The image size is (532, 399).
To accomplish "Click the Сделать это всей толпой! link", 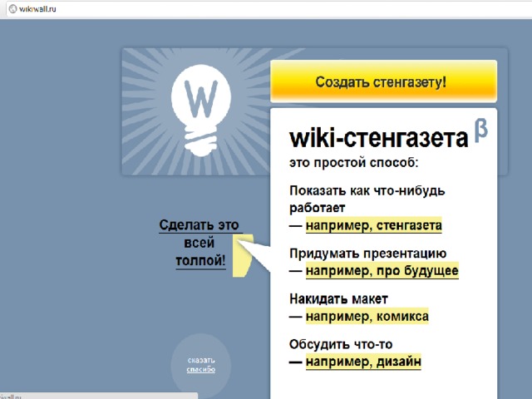I will pos(199,243).
